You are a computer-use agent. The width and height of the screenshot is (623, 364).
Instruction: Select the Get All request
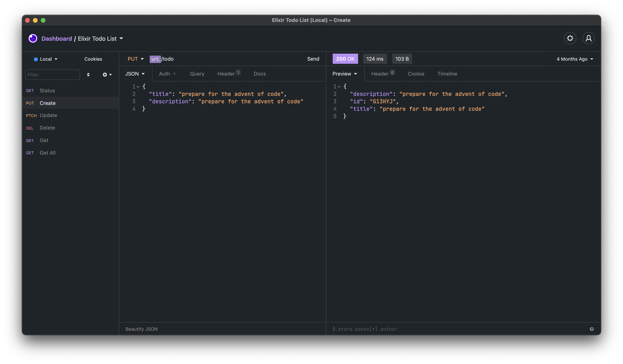47,153
